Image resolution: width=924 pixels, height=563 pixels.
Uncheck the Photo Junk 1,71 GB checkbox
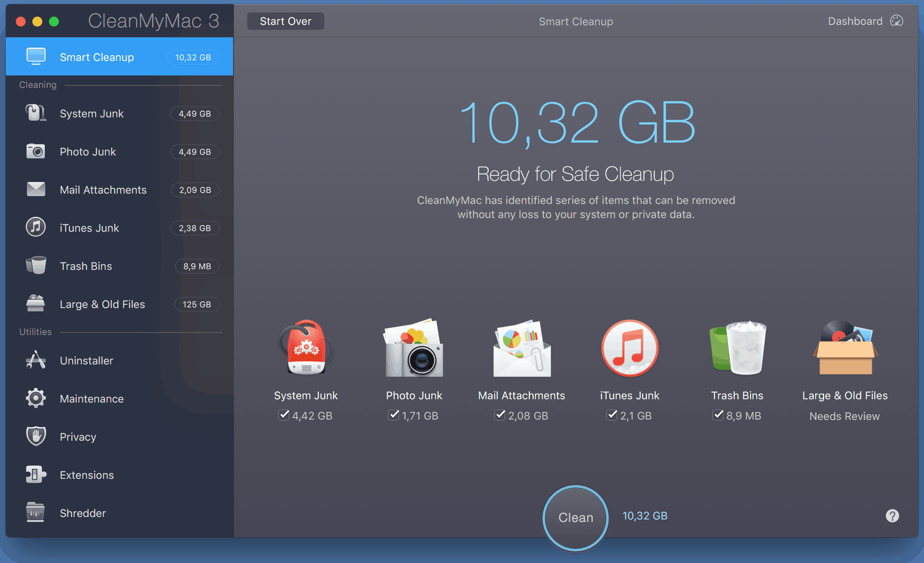pyautogui.click(x=394, y=415)
